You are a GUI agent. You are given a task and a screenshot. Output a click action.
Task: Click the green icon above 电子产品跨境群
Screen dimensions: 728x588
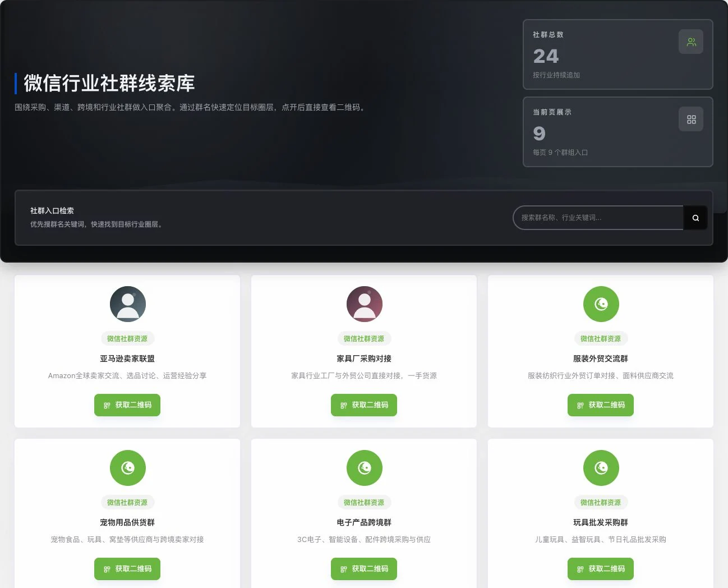(x=365, y=468)
